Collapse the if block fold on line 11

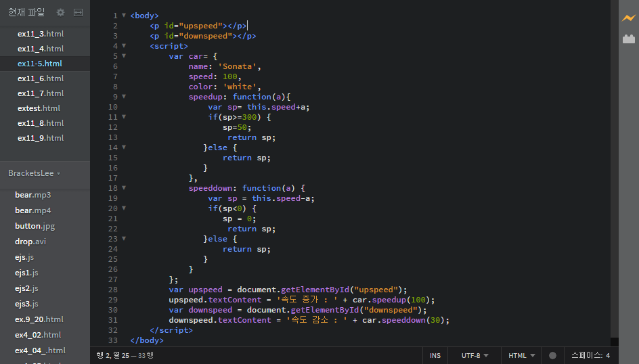(124, 117)
